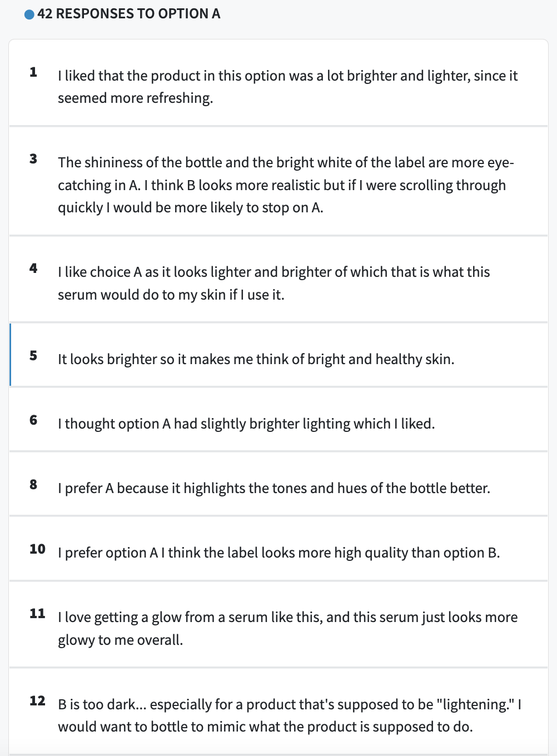This screenshot has height=756, width=557.
Task: Select highlighted response 5 about healthy skin
Action: 278,355
